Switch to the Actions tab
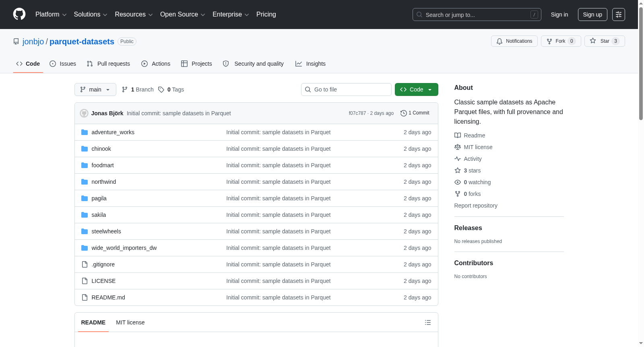 coord(156,64)
